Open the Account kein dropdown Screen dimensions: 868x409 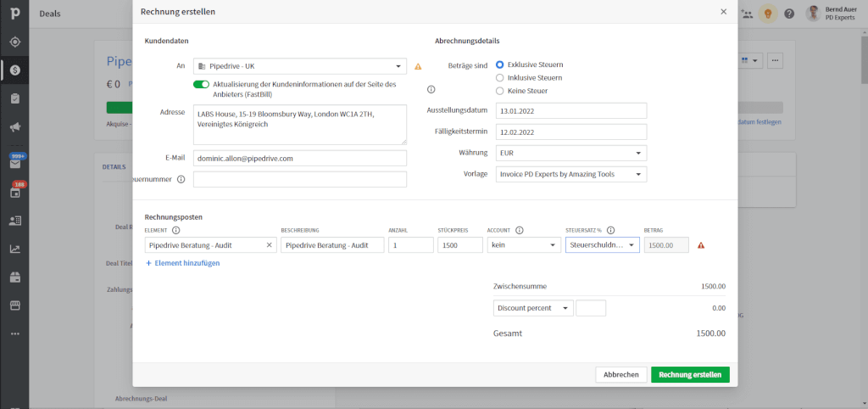click(524, 245)
